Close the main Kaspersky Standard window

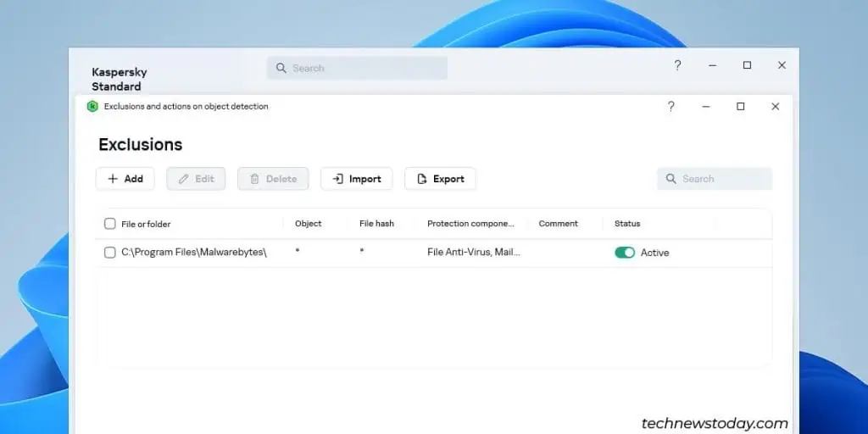coord(782,65)
